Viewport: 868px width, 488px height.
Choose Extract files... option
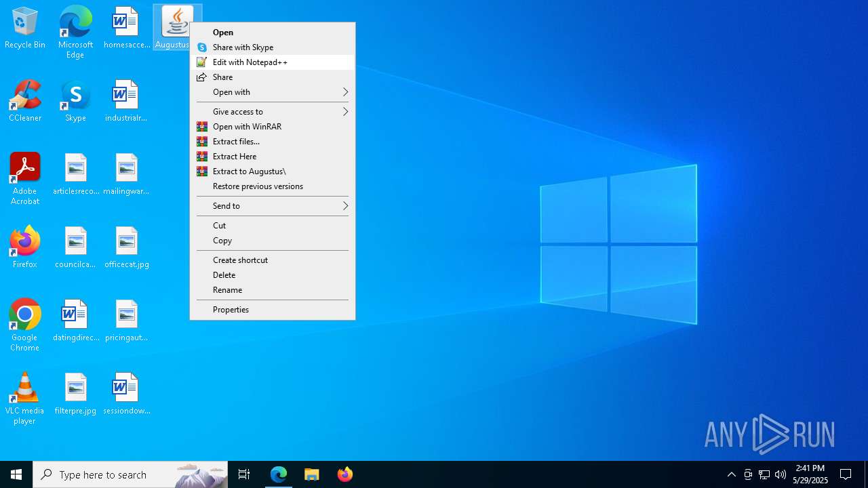273,142
